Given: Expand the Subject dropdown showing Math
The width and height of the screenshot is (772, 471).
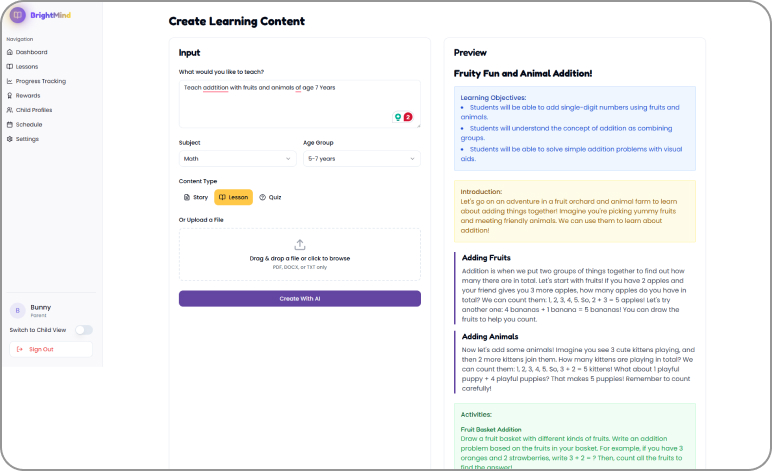Looking at the screenshot, I should 237,158.
